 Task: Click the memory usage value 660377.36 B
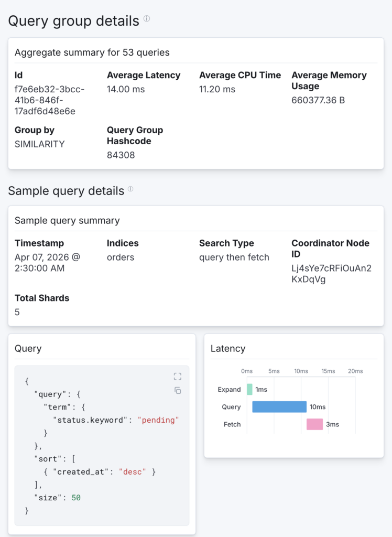pos(318,100)
